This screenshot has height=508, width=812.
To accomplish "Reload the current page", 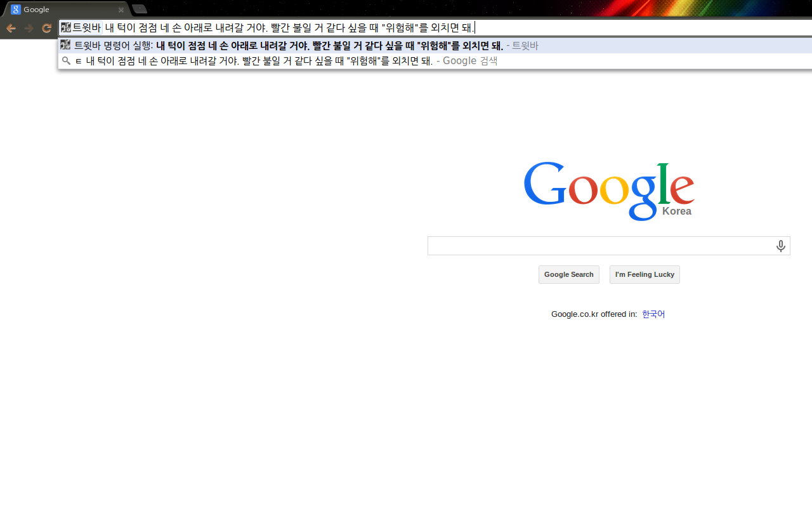I will 46,28.
